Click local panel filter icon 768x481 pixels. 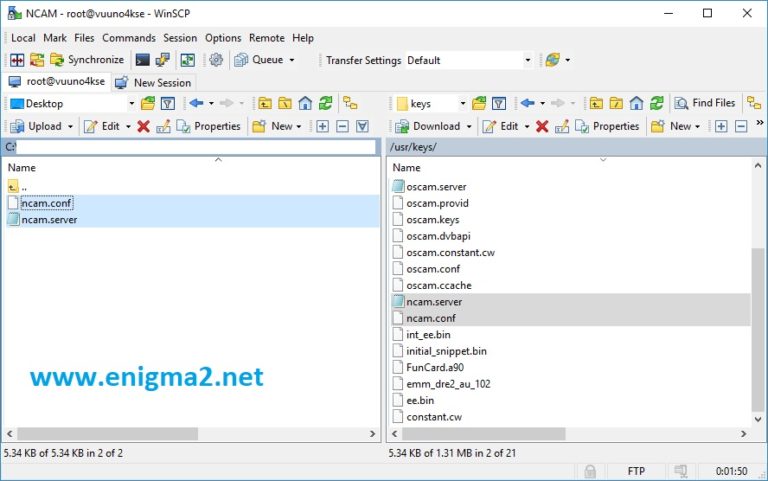(168, 103)
